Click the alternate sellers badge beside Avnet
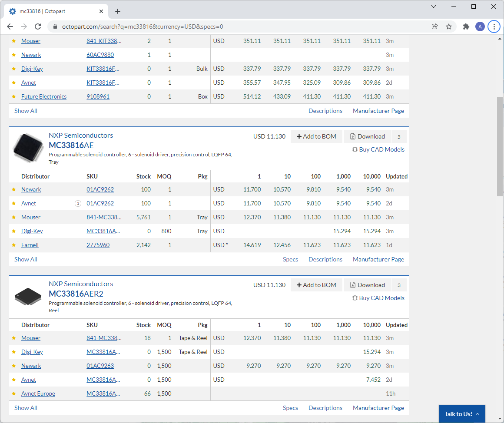The width and height of the screenshot is (504, 423). (x=78, y=203)
